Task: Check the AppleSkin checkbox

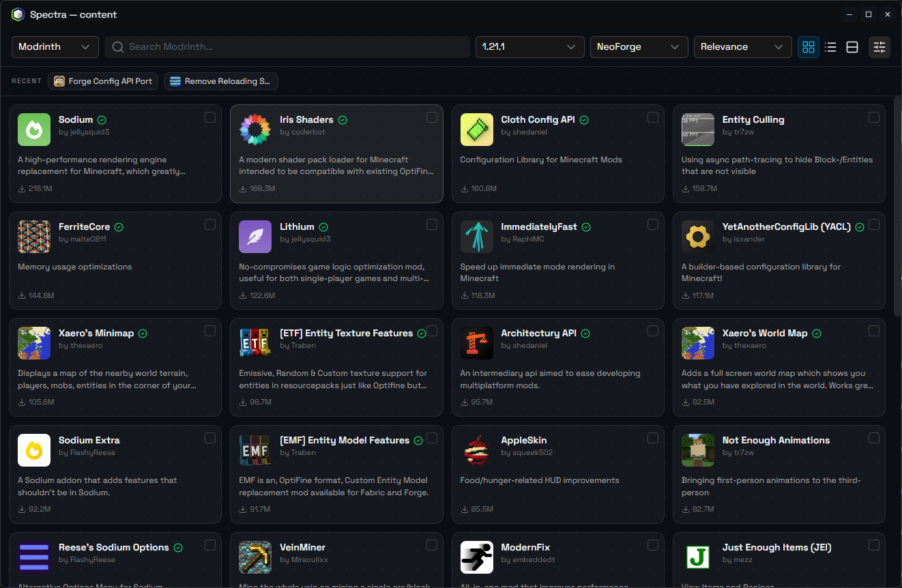Action: [653, 438]
